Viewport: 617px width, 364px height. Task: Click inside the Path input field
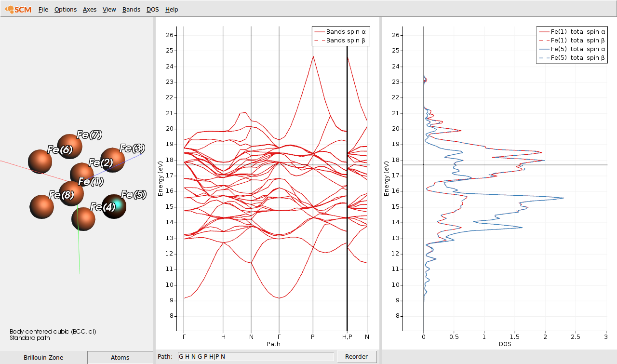click(x=255, y=356)
